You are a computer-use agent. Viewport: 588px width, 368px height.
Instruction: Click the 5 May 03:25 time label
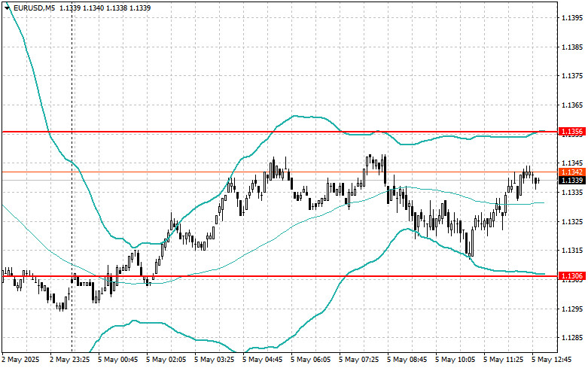215,360
